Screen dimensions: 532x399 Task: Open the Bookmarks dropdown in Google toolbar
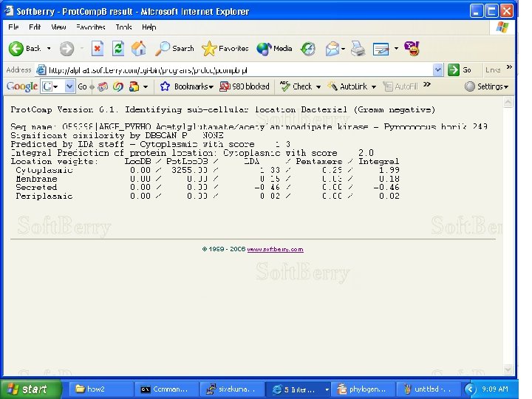(x=186, y=86)
